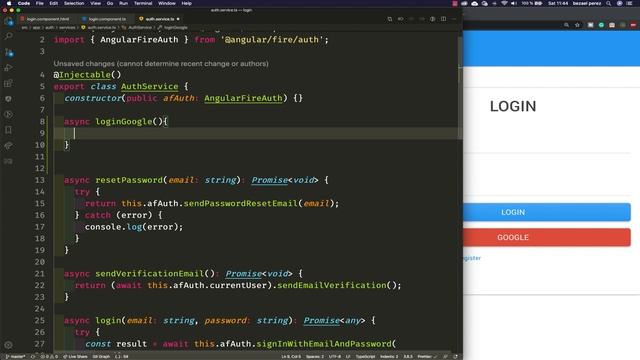
Task: Click the sendVerificationEmail method name
Action: (149, 273)
